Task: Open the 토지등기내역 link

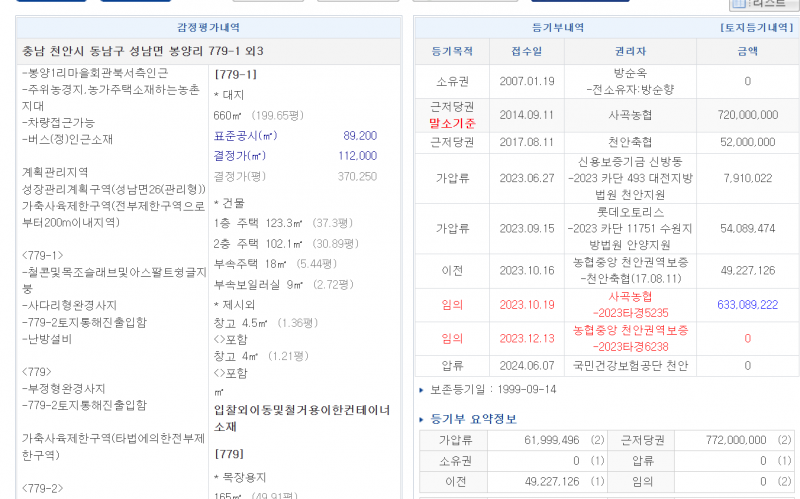Action: (757, 28)
